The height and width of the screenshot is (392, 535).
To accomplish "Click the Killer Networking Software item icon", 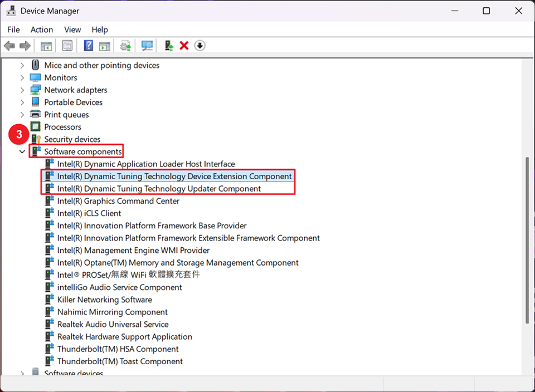I will click(50, 299).
